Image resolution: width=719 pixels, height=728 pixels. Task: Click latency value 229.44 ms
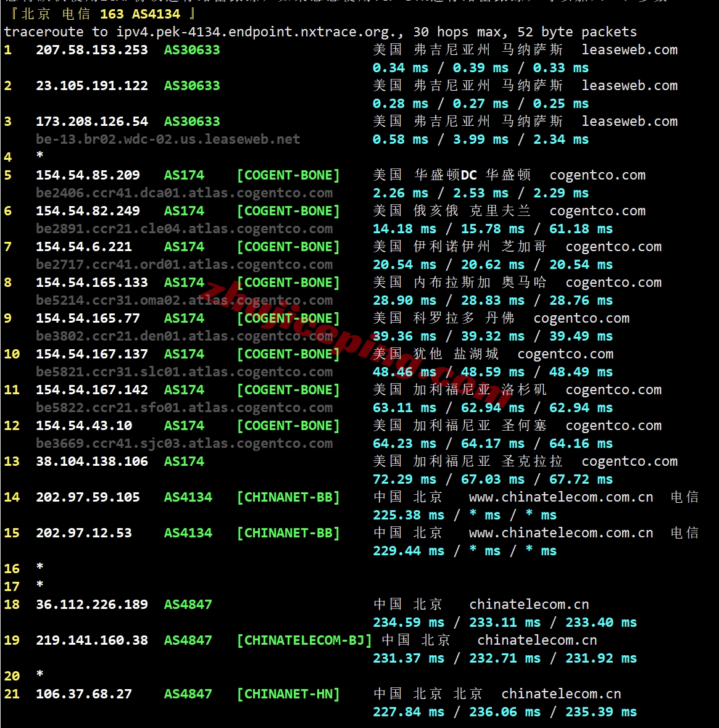click(x=409, y=551)
